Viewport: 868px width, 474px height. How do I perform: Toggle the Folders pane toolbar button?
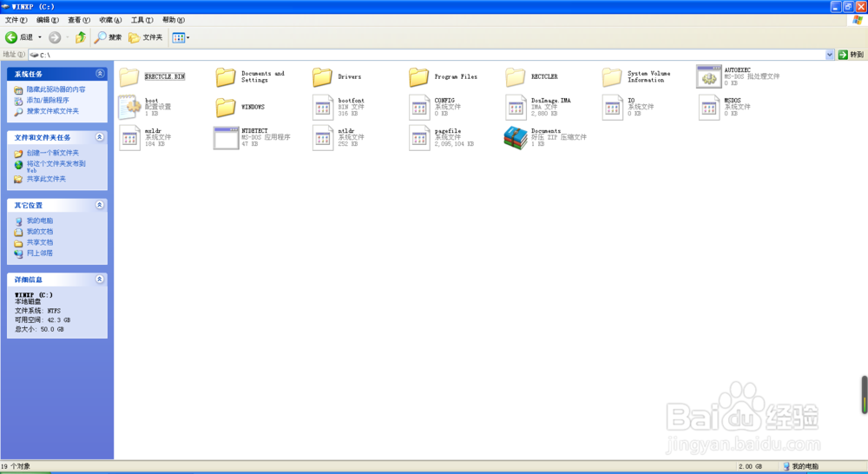pyautogui.click(x=146, y=37)
